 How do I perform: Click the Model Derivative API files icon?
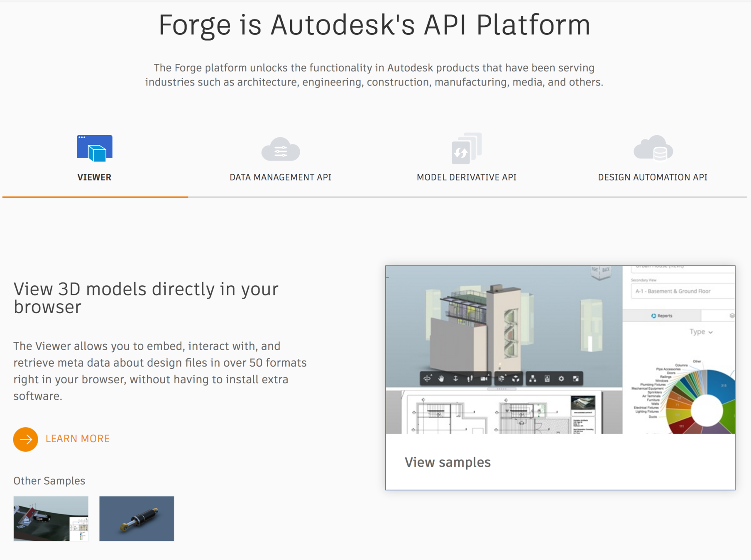[x=467, y=149]
